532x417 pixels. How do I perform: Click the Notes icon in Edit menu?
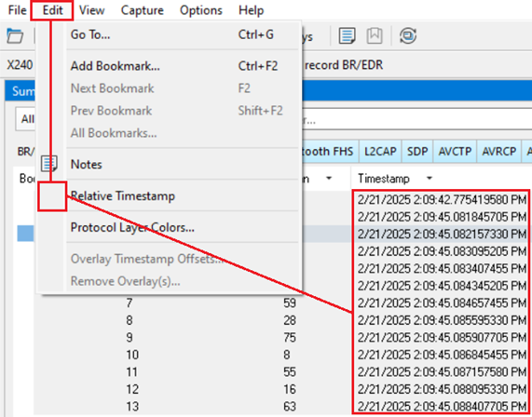tap(49, 164)
